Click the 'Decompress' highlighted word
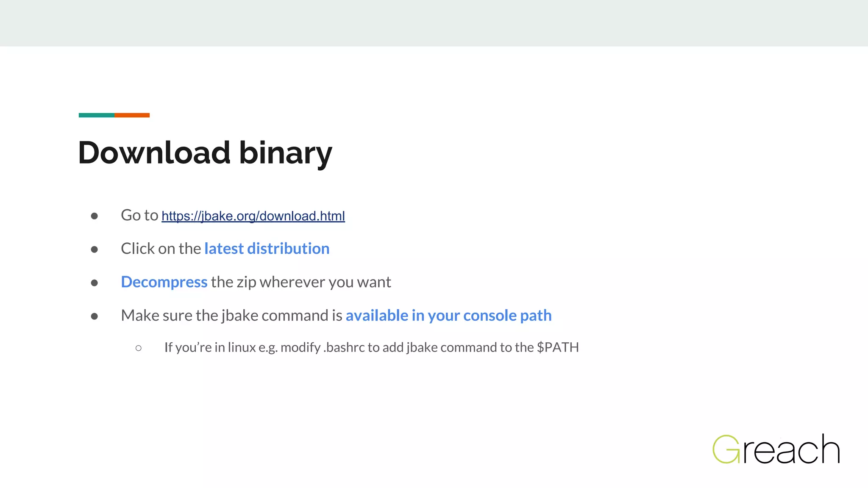868x488 pixels. [x=164, y=282]
